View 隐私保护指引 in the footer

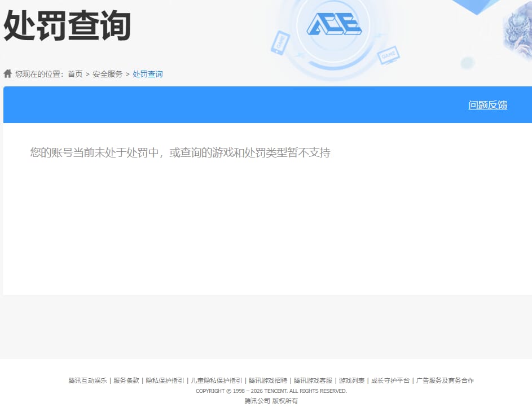pos(165,380)
